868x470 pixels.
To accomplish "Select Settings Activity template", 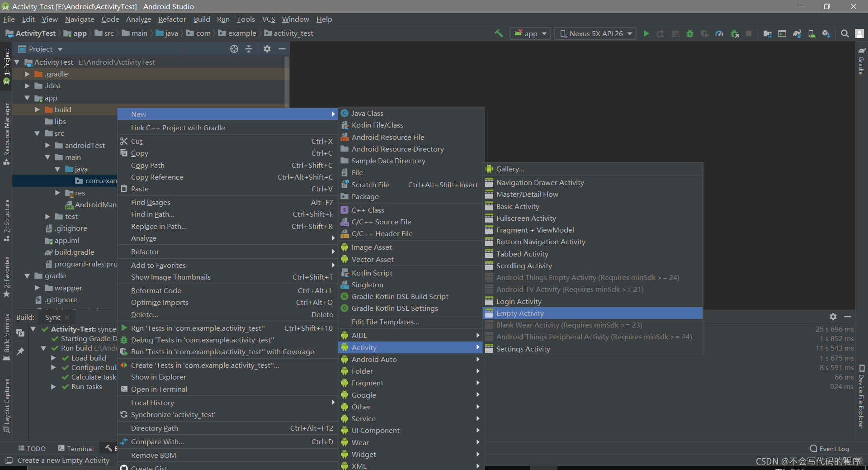I will click(593, 349).
